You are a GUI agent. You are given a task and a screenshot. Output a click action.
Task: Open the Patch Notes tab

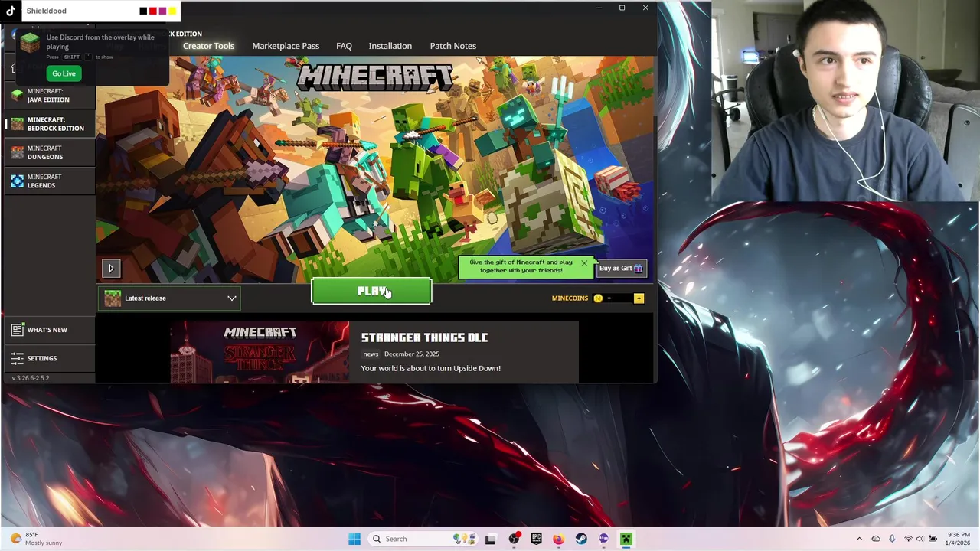pyautogui.click(x=452, y=46)
